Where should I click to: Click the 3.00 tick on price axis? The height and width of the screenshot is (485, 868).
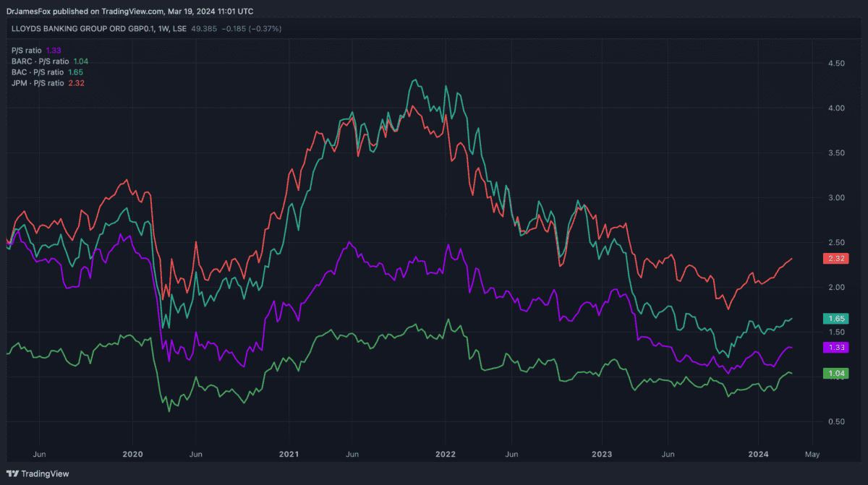tap(835, 198)
